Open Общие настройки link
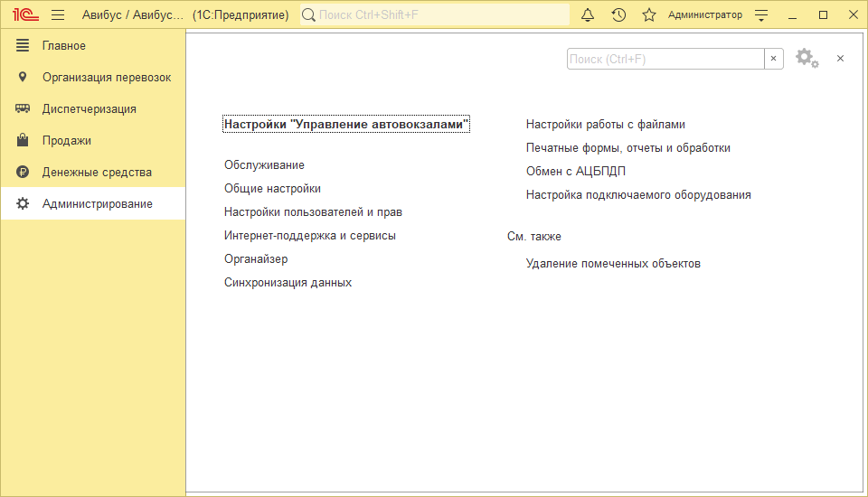This screenshot has height=497, width=868. pyautogui.click(x=272, y=189)
